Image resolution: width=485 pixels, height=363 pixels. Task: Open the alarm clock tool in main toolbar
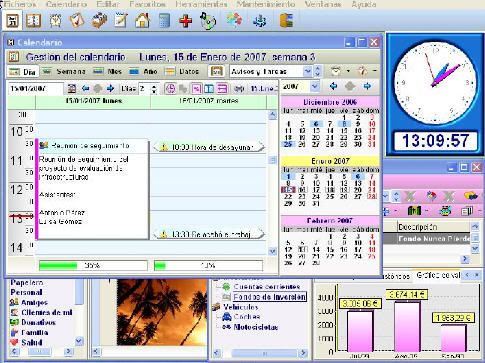click(55, 21)
